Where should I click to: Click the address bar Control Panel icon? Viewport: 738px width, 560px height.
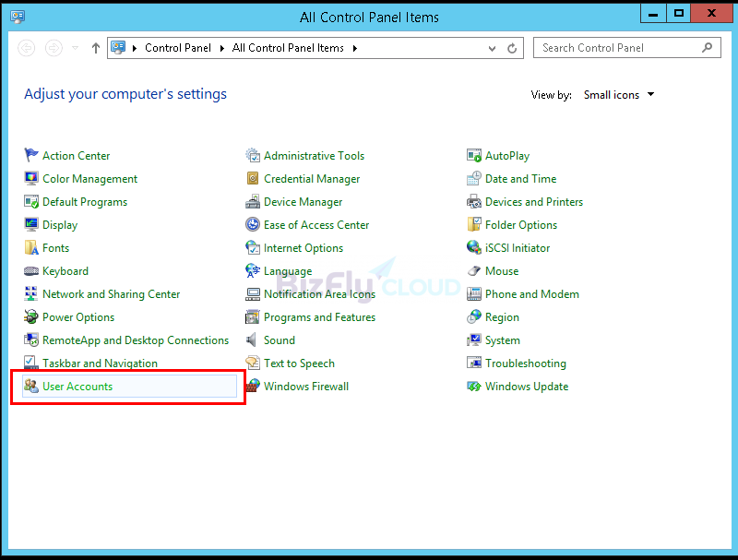(118, 48)
